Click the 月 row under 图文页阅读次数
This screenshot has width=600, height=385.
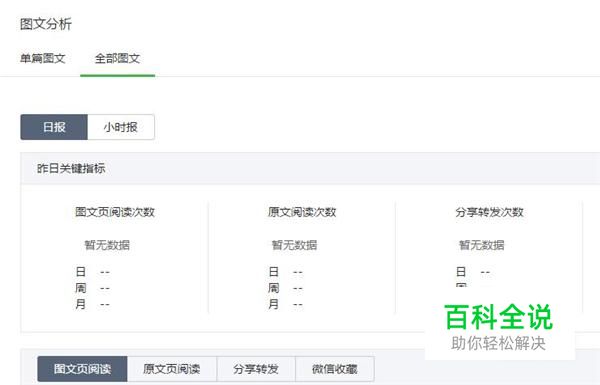93,304
